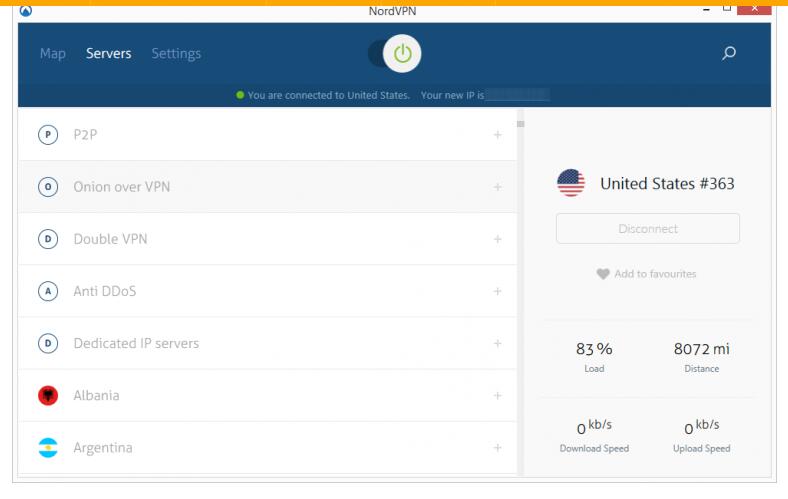The image size is (788, 499).
Task: Click the server list scrollbar thumb
Action: [521, 124]
